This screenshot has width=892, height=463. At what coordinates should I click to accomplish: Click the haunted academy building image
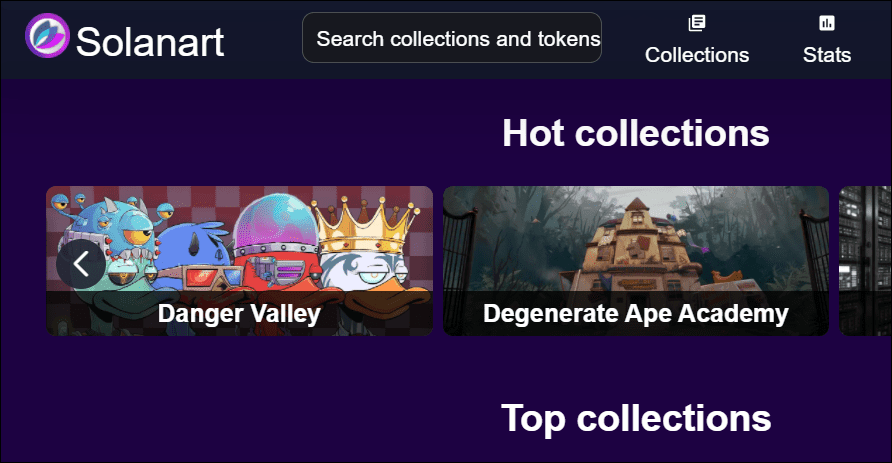point(637,245)
